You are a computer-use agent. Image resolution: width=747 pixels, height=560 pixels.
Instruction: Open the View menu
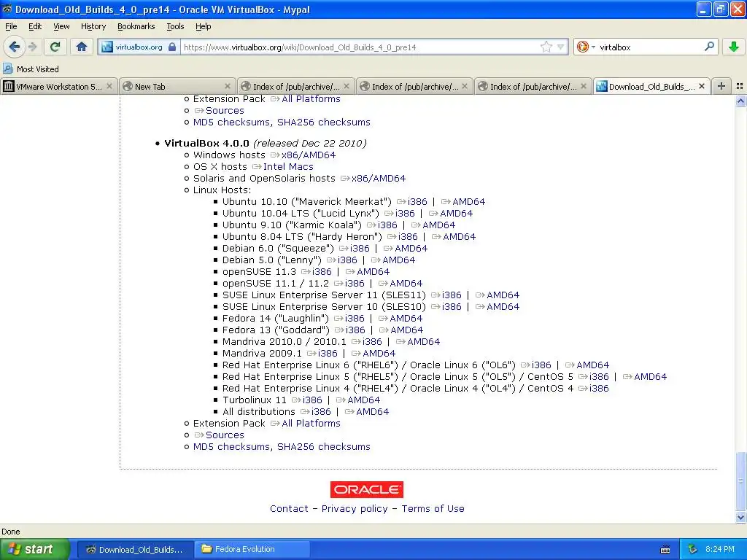click(61, 26)
